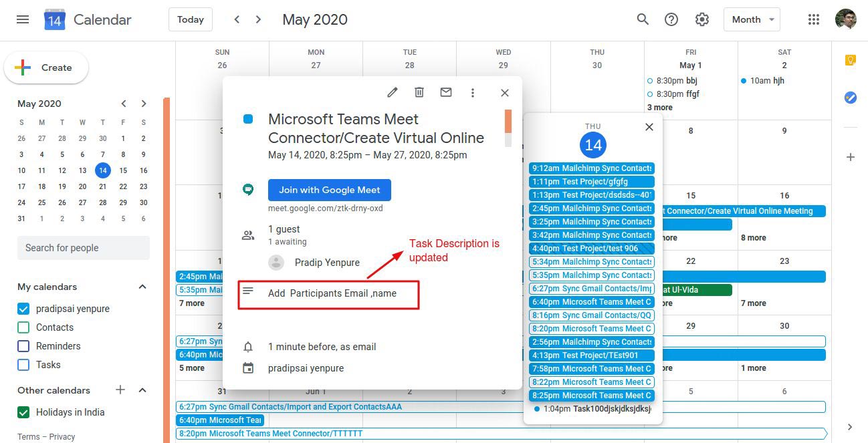Hide side panel with bottom chevron
The image size is (868, 443).
pos(850,427)
